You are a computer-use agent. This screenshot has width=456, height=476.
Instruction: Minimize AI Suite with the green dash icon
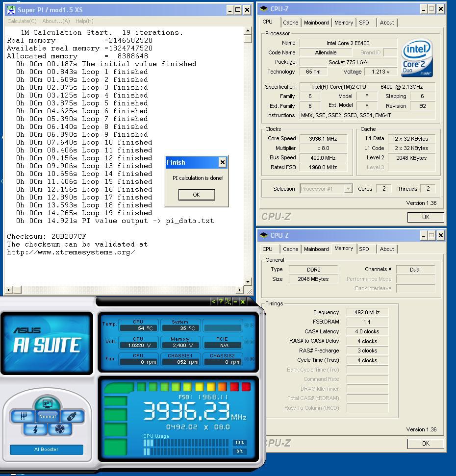[x=235, y=301]
